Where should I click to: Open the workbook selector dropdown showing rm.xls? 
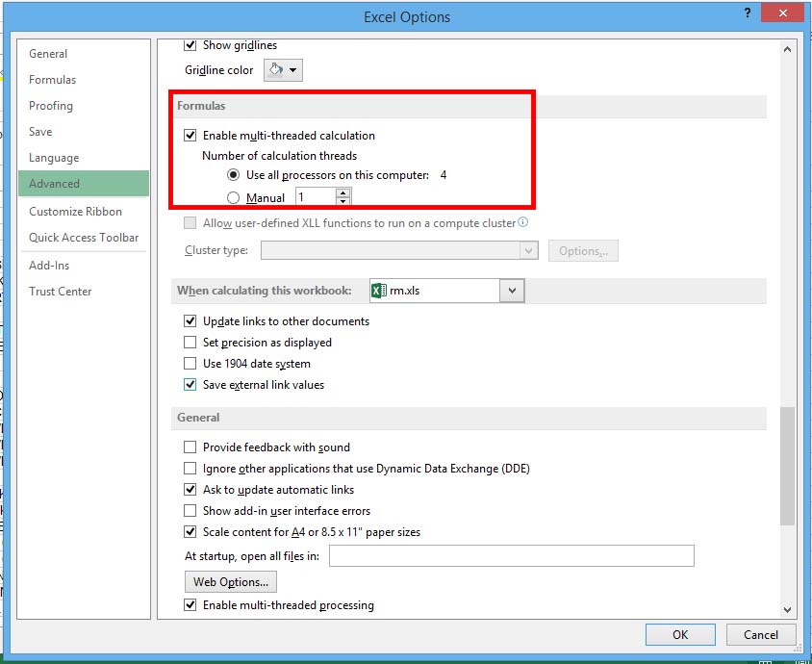point(511,291)
